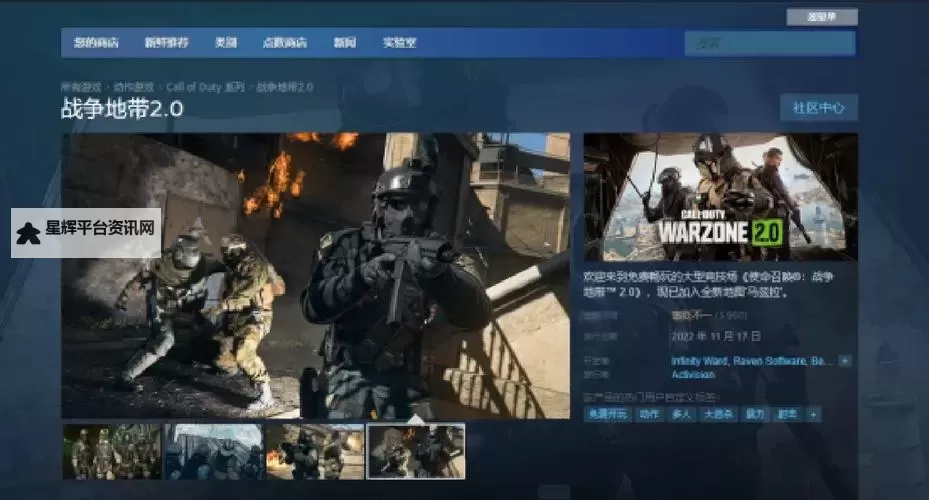Viewport: 929px width, 500px height.
Task: Select the 射击 tag
Action: click(787, 414)
